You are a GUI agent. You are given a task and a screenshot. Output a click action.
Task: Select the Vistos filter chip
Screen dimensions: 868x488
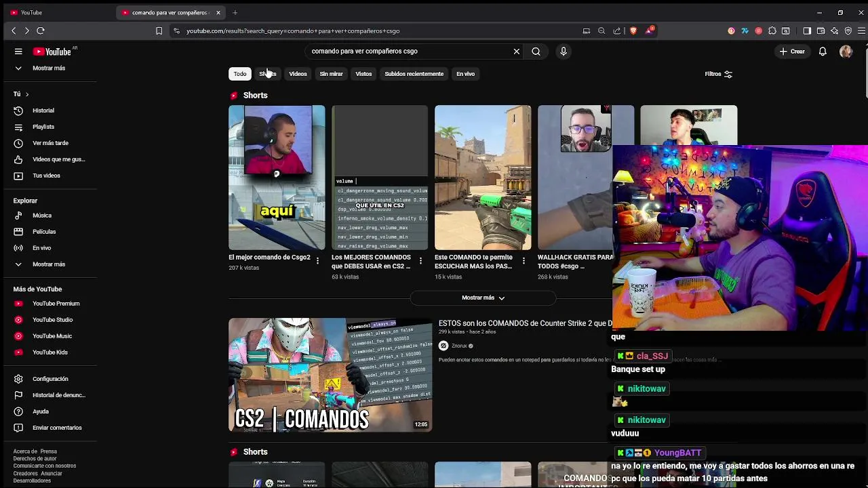point(363,74)
